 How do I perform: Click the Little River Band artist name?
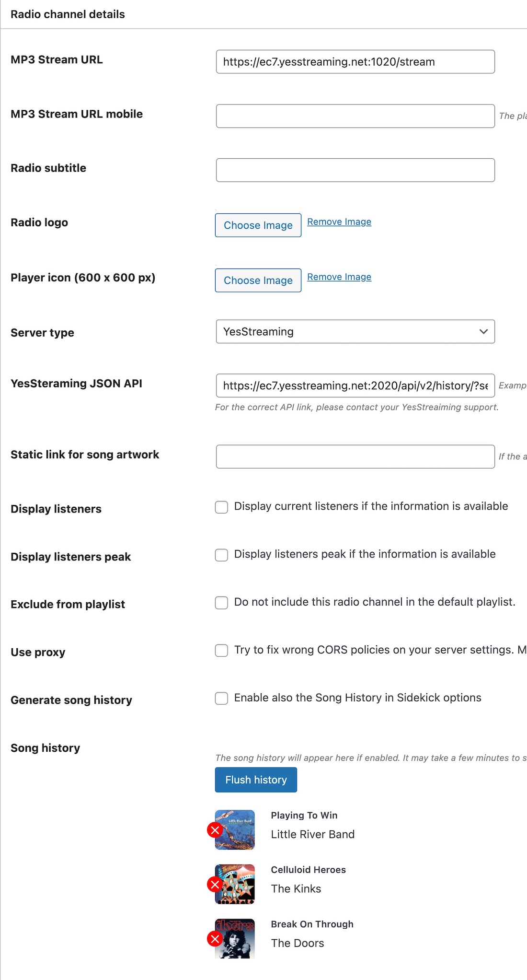[313, 835]
